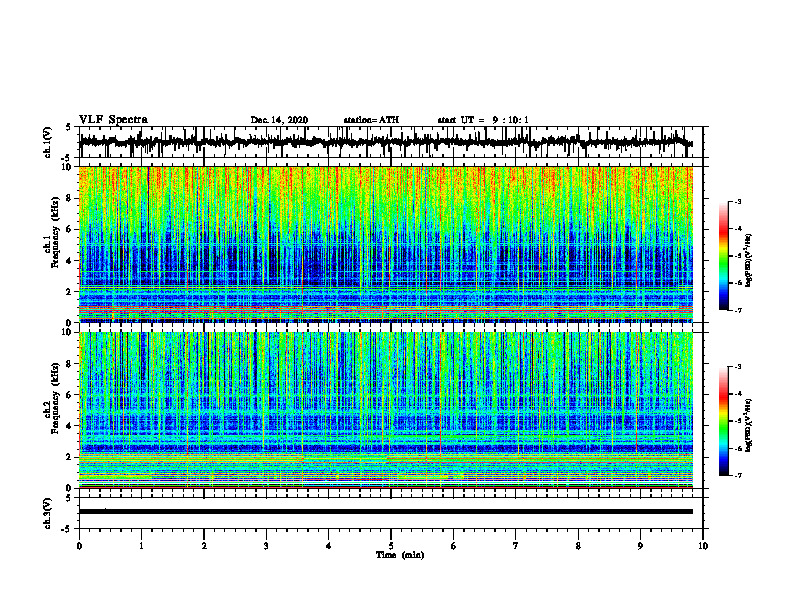
Task: Click the 'ch.3(V)' axis label
Action: tap(48, 513)
